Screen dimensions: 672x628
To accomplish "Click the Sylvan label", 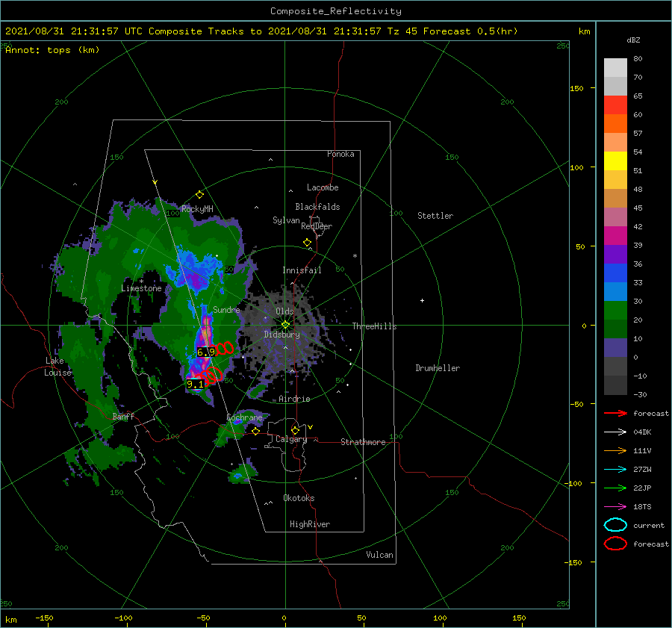I will 286,220.
